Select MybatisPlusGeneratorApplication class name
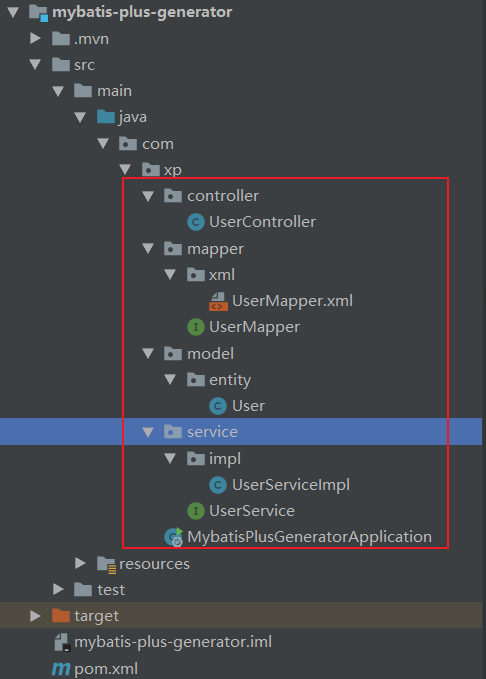This screenshot has width=486, height=679. 309,537
